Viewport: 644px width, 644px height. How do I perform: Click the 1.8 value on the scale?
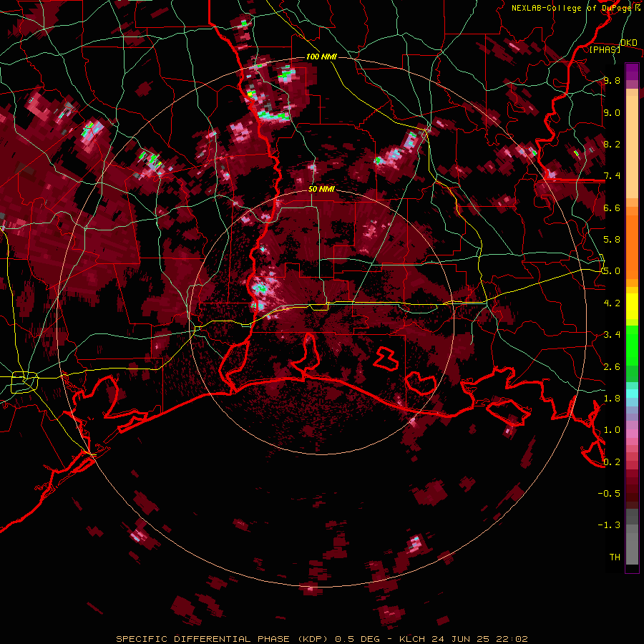(612, 399)
